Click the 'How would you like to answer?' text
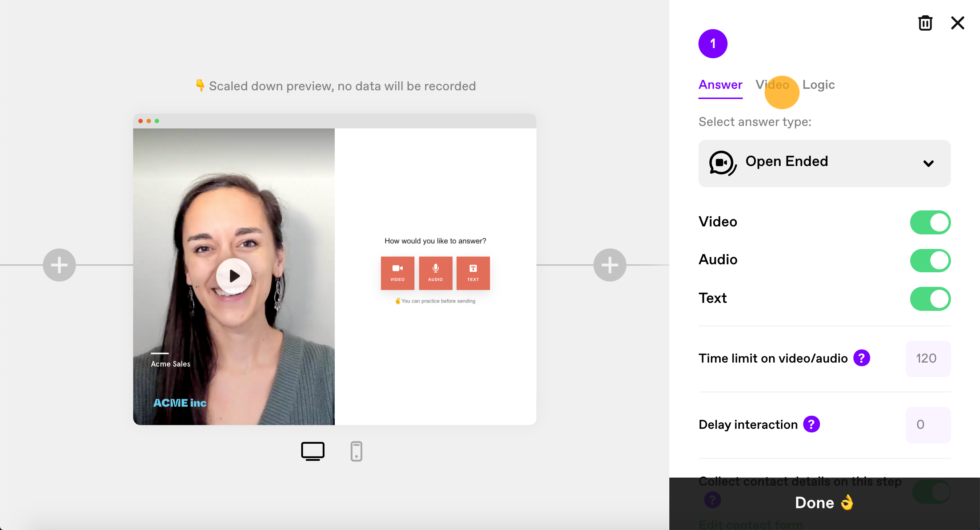 [x=435, y=241]
